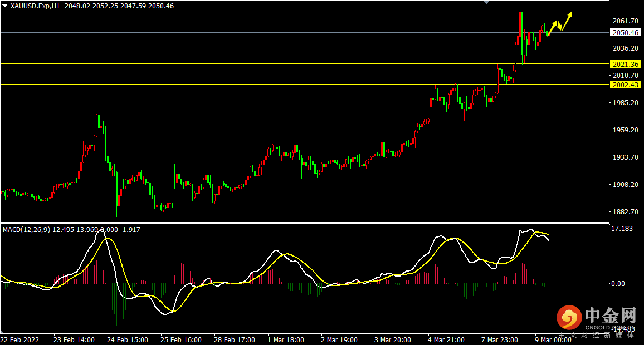Image resolution: width=644 pixels, height=345 pixels.
Task: Open the XAUUSD.Exp,H1 chart dropdown triangle
Action: [5, 6]
